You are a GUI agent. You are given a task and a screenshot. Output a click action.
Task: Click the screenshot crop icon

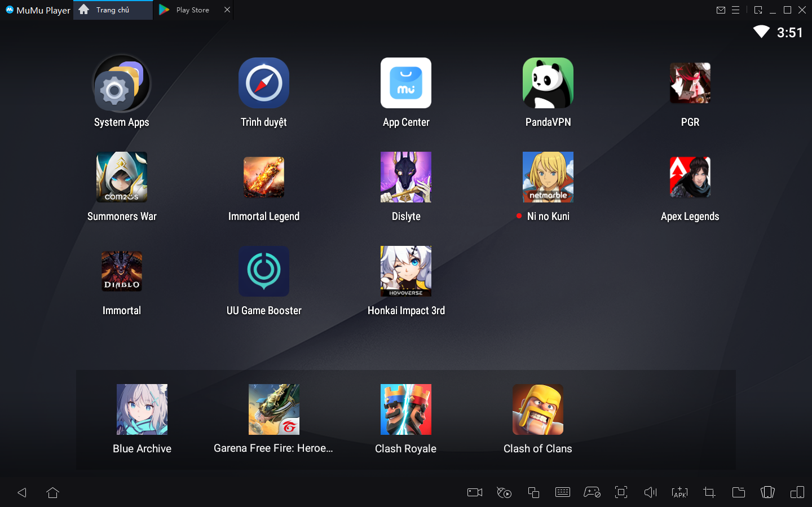709,492
